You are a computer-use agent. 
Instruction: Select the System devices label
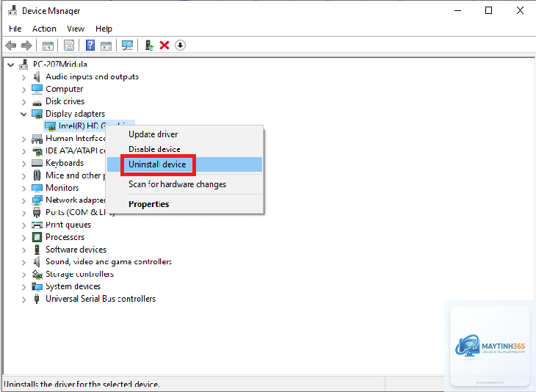pos(73,286)
